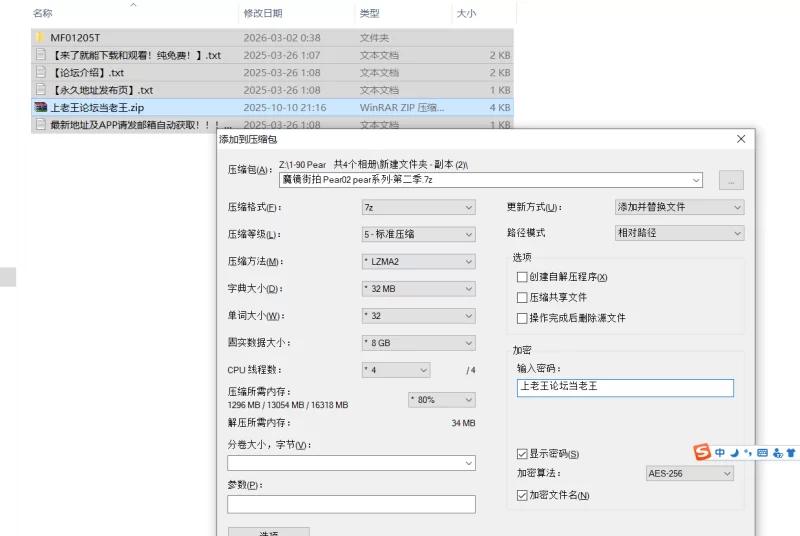This screenshot has height=536, width=800.
Task: Open the 更新方式 dropdown
Action: click(680, 207)
